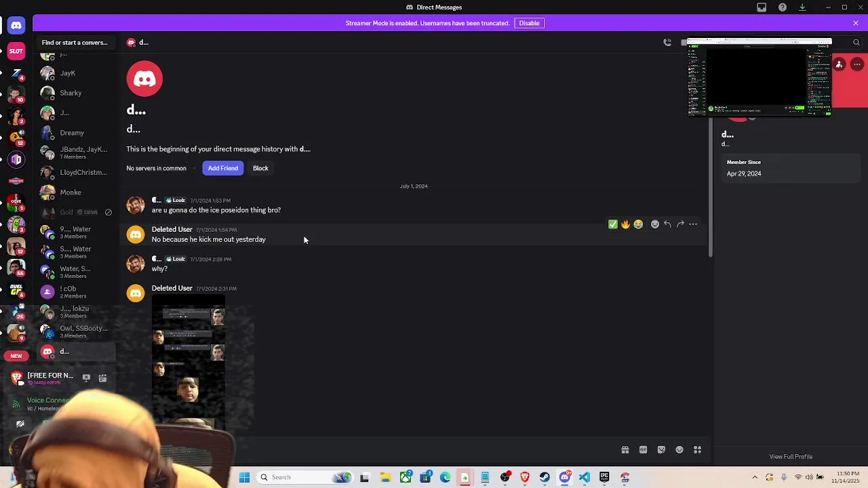Image resolution: width=868 pixels, height=488 pixels.
Task: Open profile panel more options menu
Action: [x=857, y=65]
